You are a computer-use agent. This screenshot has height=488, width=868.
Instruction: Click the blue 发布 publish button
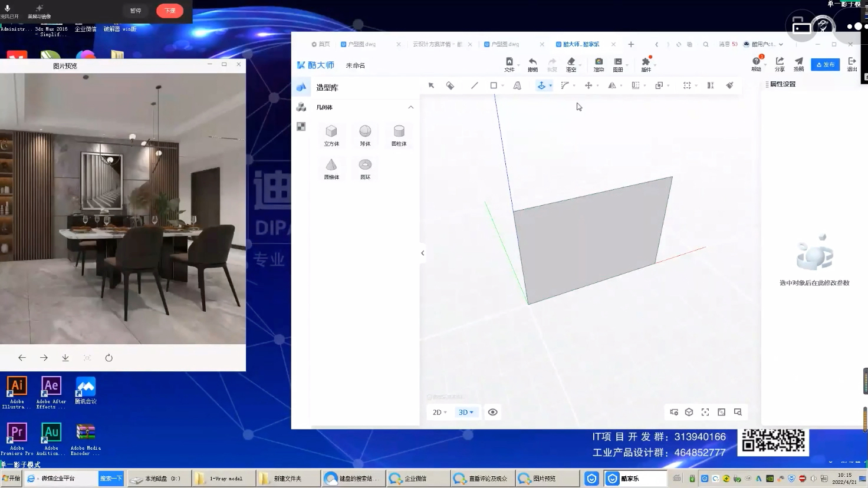click(x=825, y=64)
